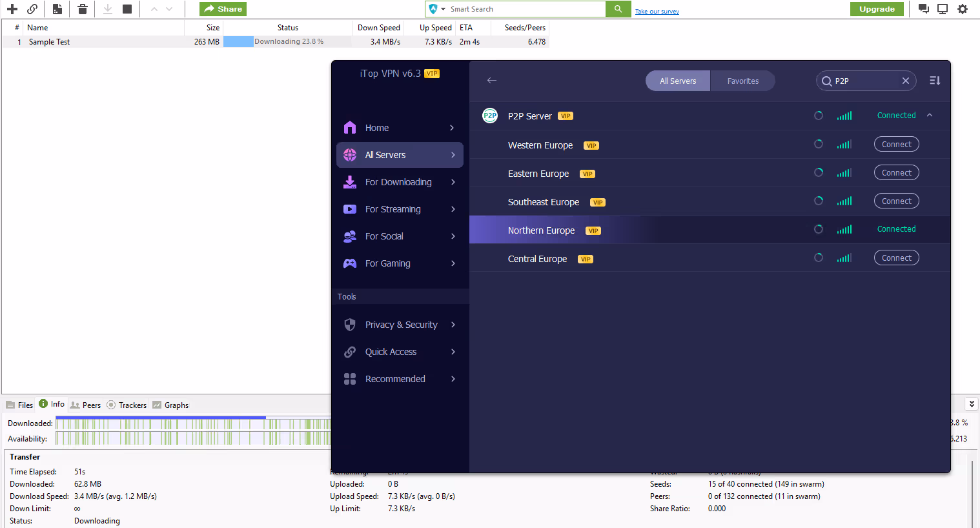The height and width of the screenshot is (528, 980).
Task: Click the Create New Torrent file icon
Action: pos(57,9)
